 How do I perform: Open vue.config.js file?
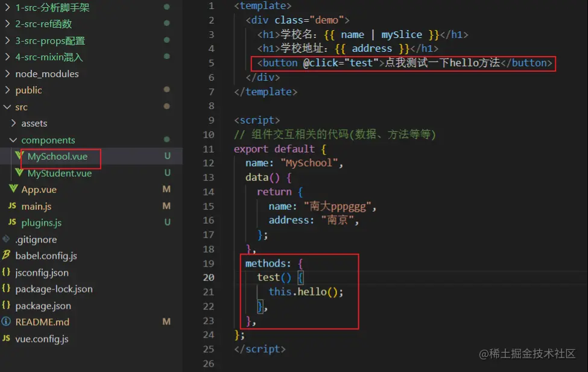coord(42,339)
